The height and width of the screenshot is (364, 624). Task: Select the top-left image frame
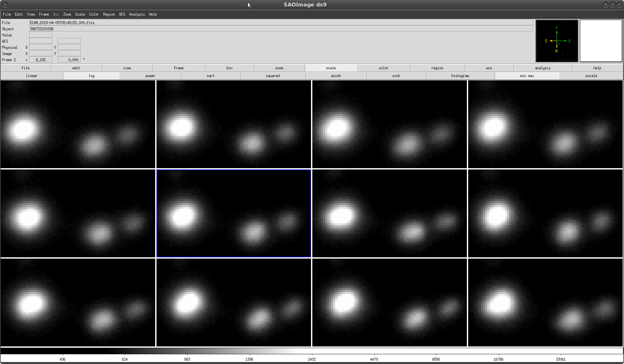point(78,124)
